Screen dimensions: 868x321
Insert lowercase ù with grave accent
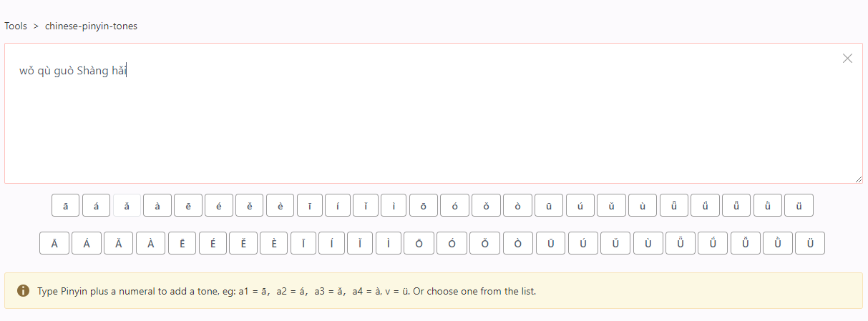643,206
